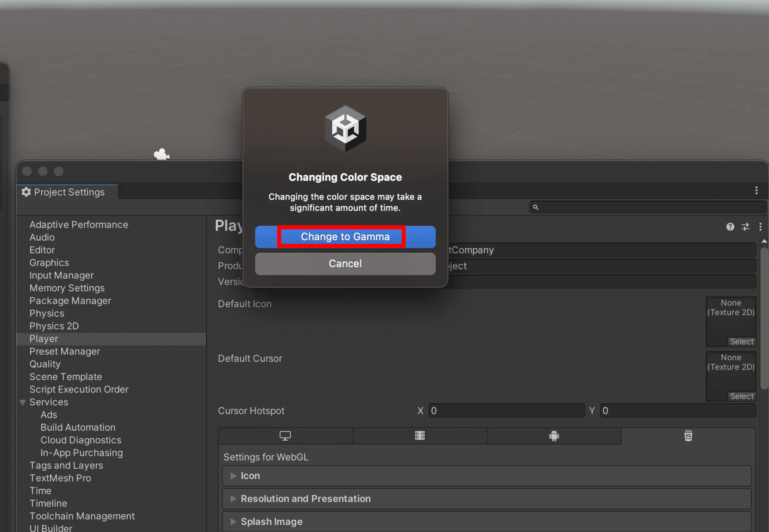Open Memory Settings category

[67, 288]
